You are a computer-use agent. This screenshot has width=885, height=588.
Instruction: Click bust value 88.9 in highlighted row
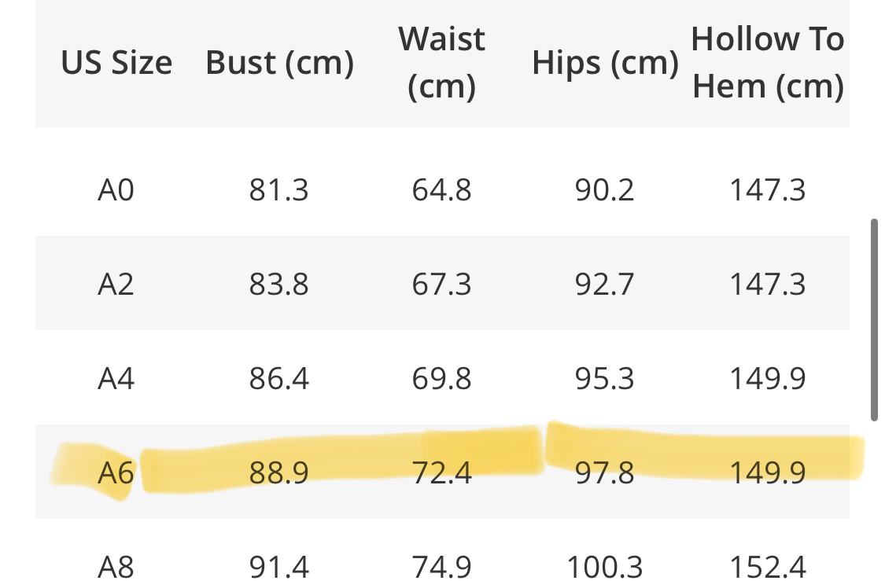(279, 472)
